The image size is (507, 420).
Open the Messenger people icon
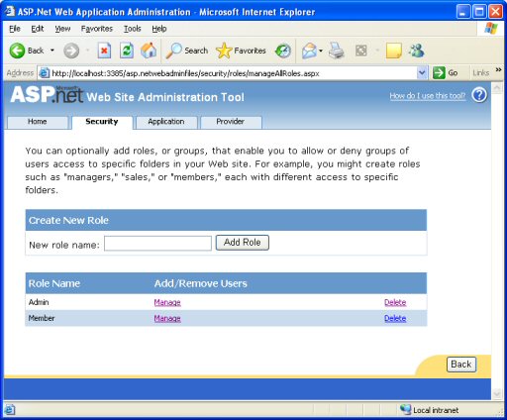tap(416, 51)
